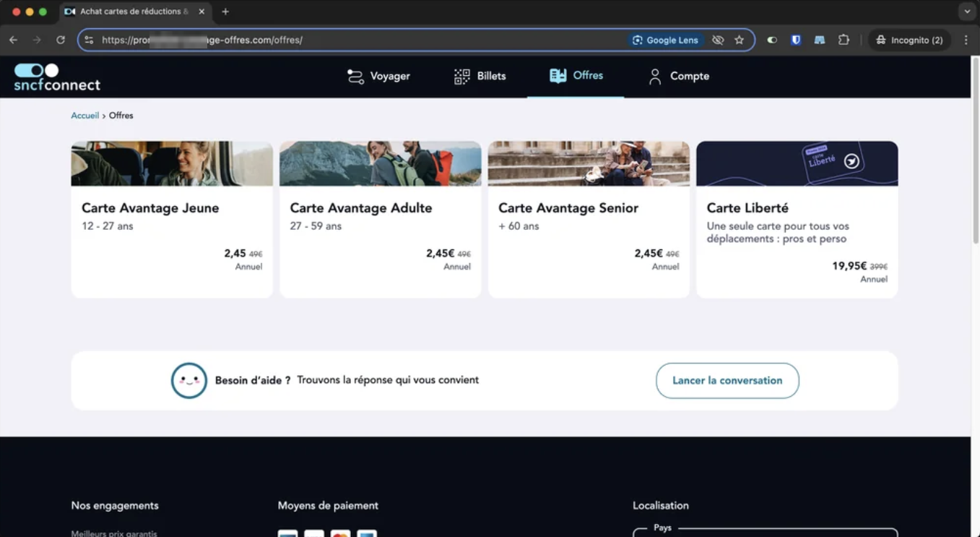Select the Achat cartes de réductions tab

135,12
